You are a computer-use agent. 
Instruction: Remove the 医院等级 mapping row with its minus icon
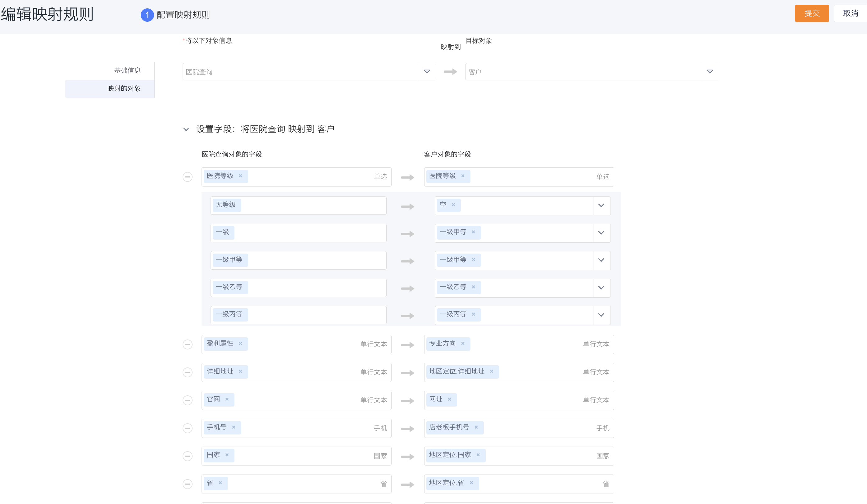tap(188, 177)
